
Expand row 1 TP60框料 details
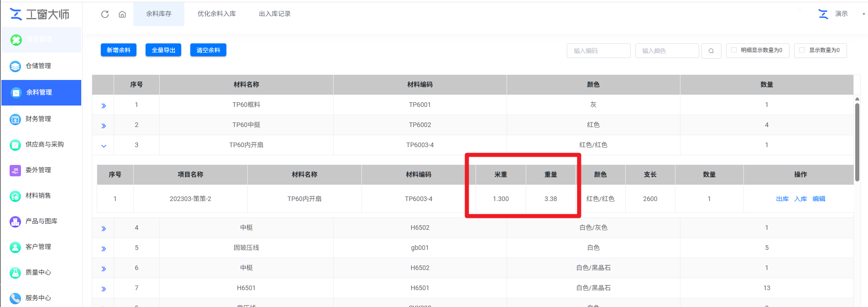(x=104, y=106)
